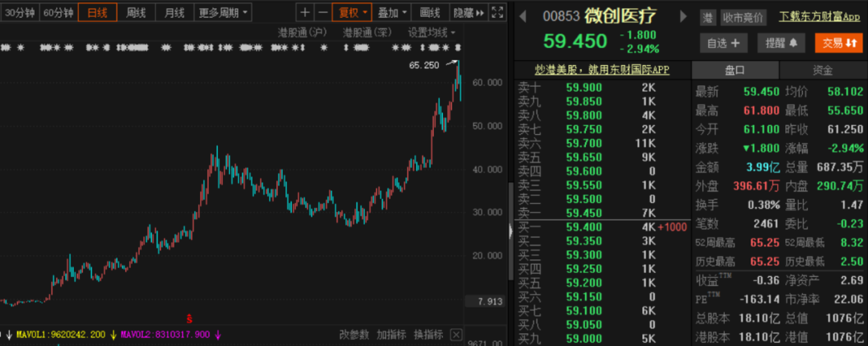Image resolution: width=868 pixels, height=346 pixels.
Task: Click PE TTM value -163.14
Action: (x=759, y=299)
